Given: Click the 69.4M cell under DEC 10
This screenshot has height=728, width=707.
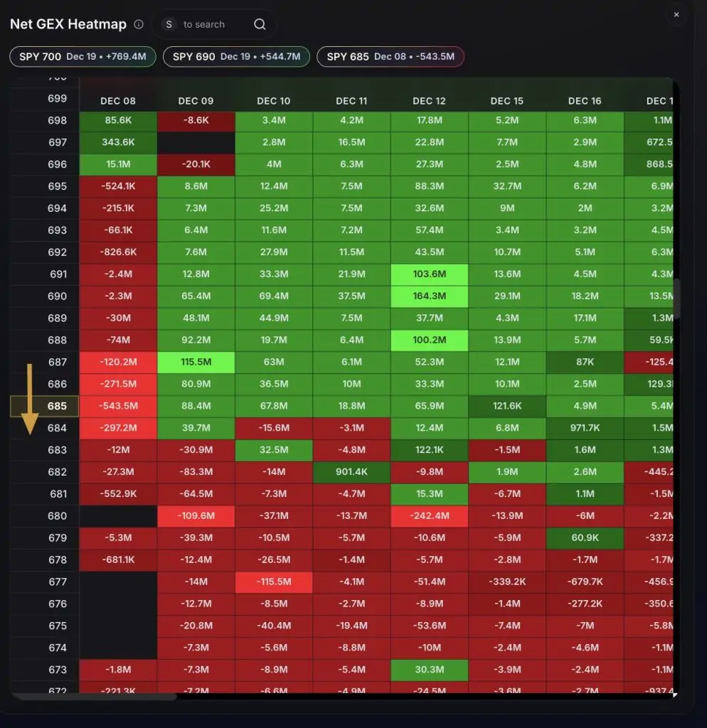Looking at the screenshot, I should point(274,296).
